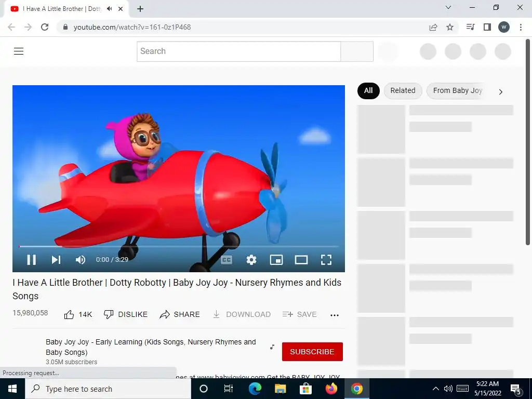Open the notification center
Image resolution: width=532 pixels, height=399 pixels.
[516, 390]
